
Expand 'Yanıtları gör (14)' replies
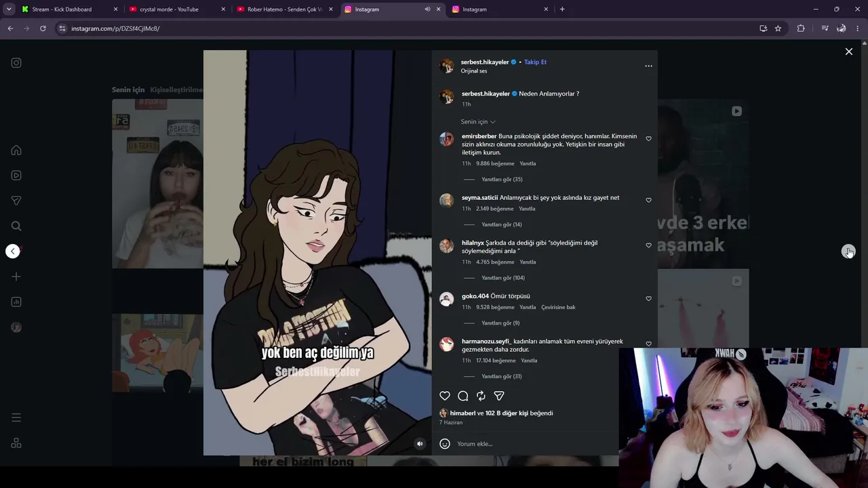pos(502,225)
